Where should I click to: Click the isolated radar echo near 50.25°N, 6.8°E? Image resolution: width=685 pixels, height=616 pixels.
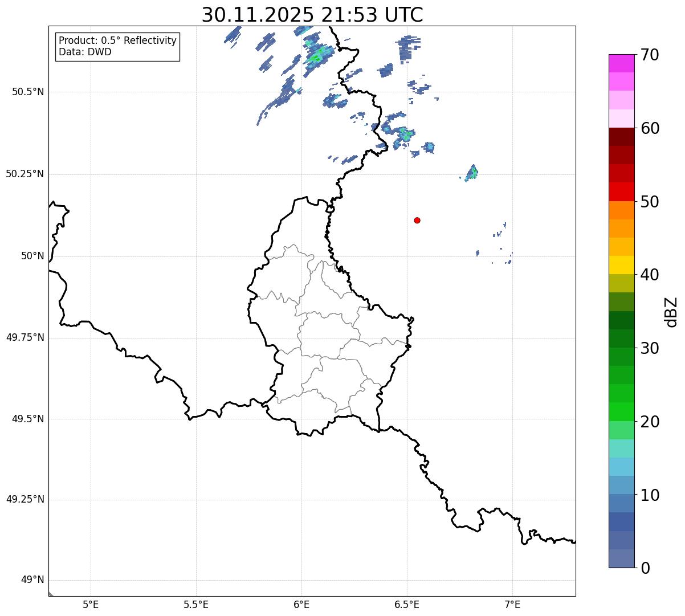pyautogui.click(x=472, y=173)
